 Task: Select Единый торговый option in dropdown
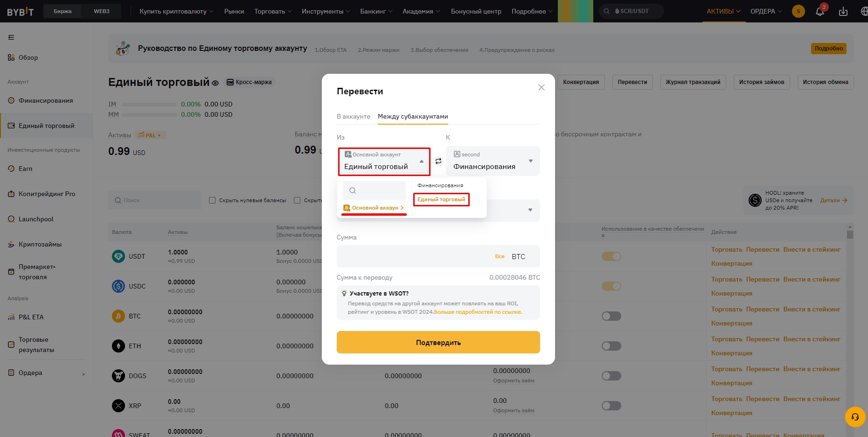[x=441, y=199]
